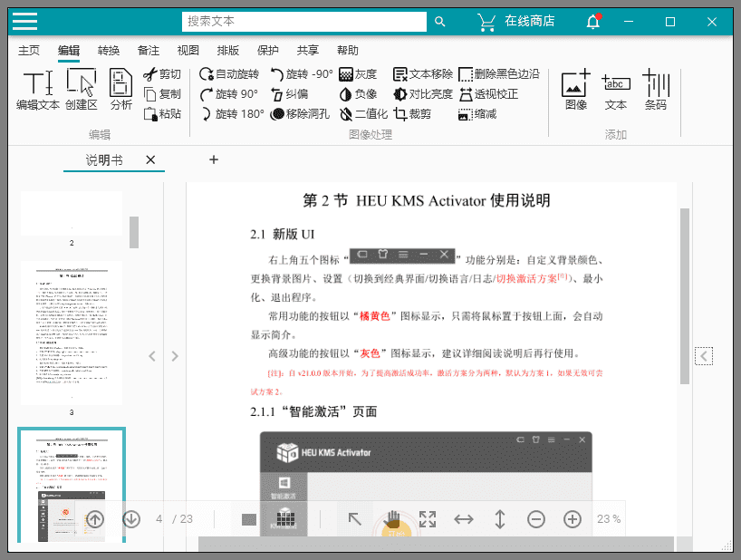Apply 移除洞孔 hole removal
Screen dimensions: 741x560
(x=300, y=114)
